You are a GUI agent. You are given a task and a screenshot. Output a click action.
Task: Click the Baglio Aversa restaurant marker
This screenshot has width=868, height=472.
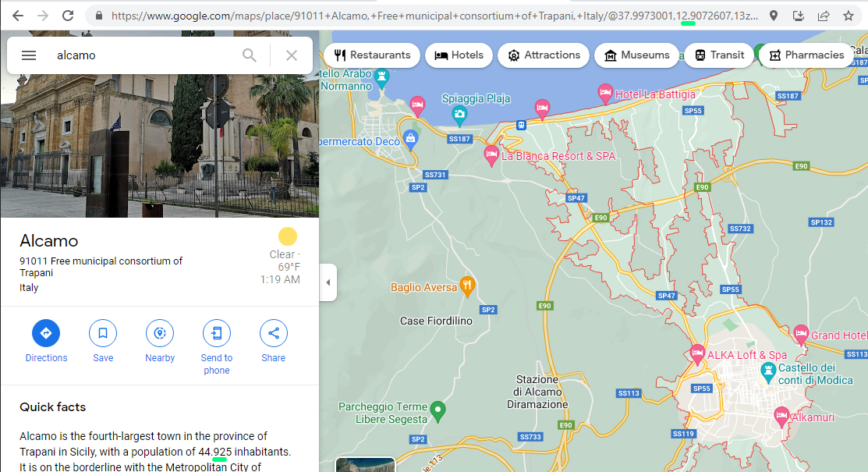(468, 286)
